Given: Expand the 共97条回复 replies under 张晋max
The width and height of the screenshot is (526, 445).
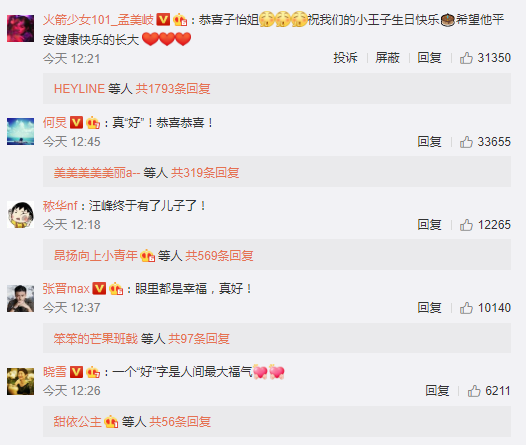Looking at the screenshot, I should 199,339.
